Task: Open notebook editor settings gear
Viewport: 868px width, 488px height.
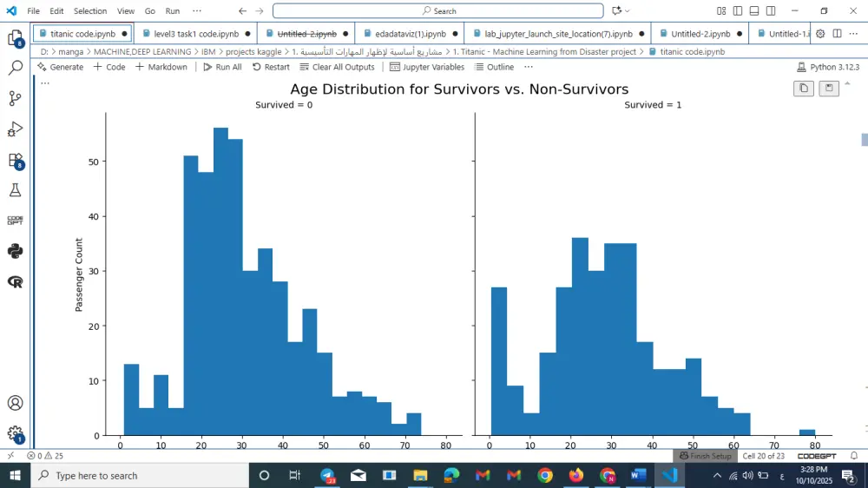Action: [x=820, y=34]
